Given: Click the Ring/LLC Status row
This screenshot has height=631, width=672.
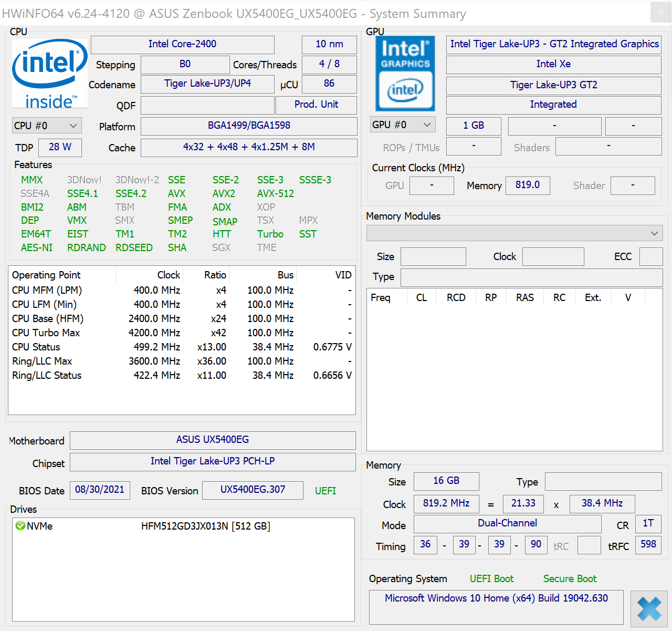Looking at the screenshot, I should [x=181, y=376].
